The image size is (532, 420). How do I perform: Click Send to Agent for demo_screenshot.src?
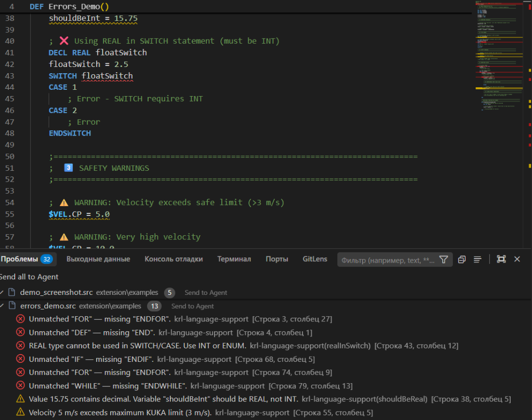(x=206, y=292)
